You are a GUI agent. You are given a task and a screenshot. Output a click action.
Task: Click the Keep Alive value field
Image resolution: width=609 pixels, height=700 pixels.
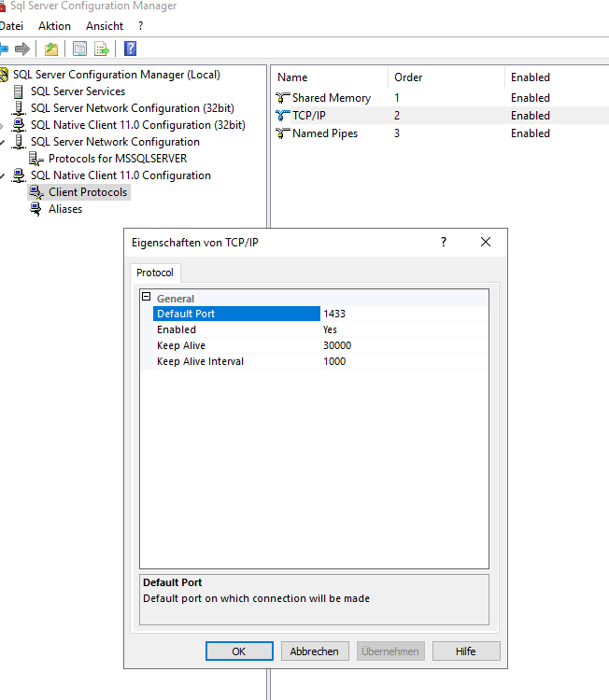click(x=402, y=345)
